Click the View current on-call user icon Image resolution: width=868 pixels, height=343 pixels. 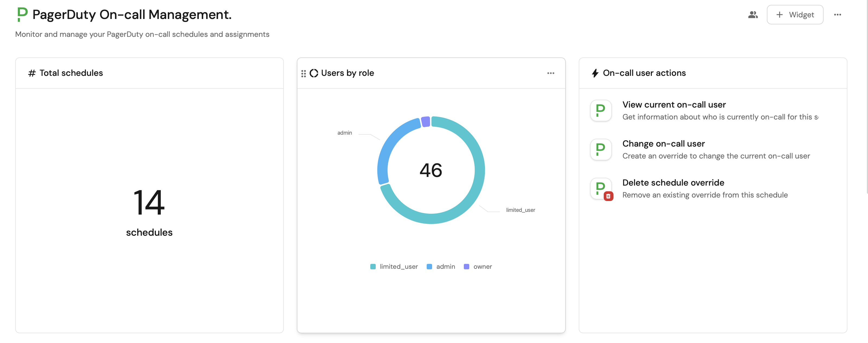click(600, 111)
